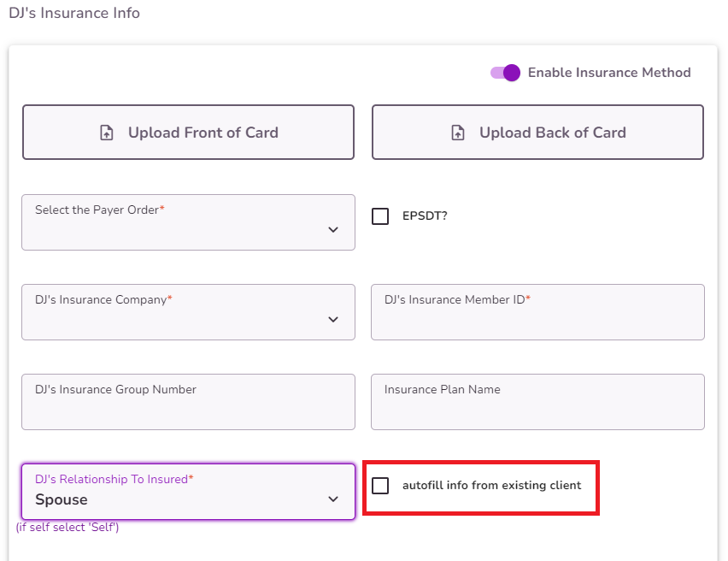Click the Upload Front of Card button

[x=188, y=133]
